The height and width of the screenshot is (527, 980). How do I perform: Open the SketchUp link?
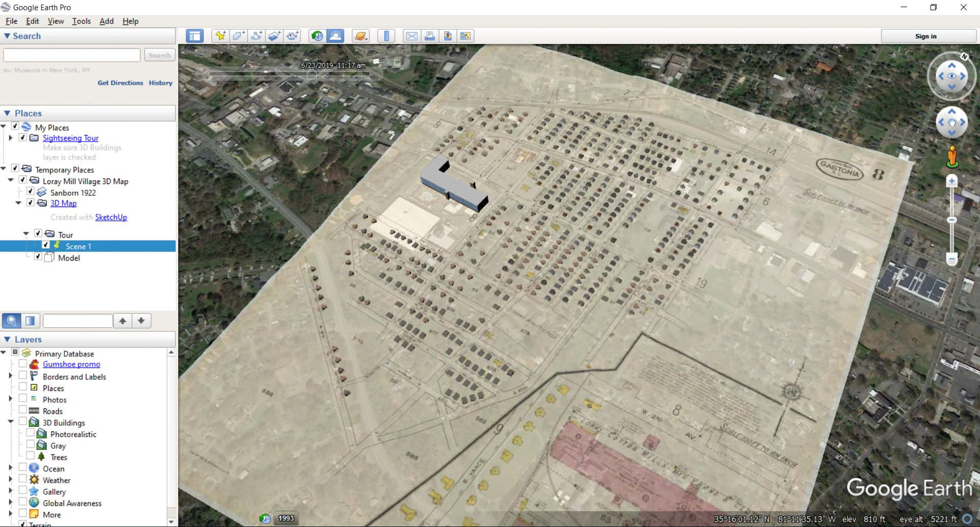111,217
